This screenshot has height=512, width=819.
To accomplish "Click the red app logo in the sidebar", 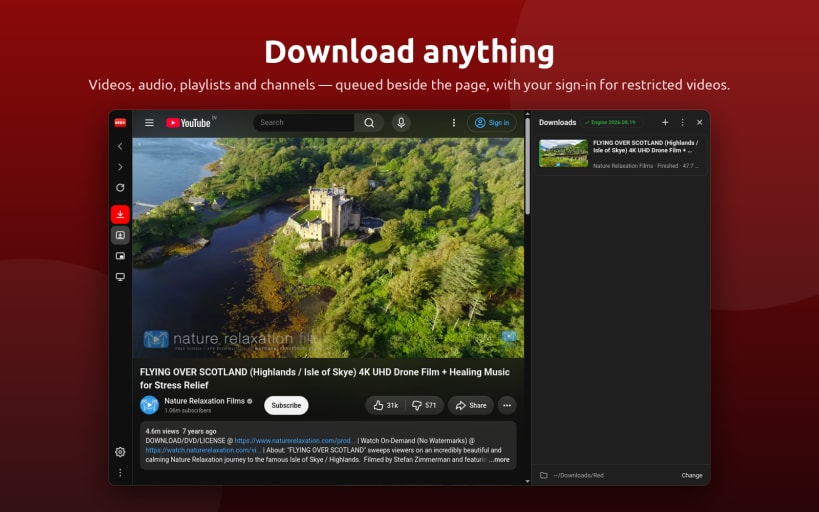I will [120, 123].
